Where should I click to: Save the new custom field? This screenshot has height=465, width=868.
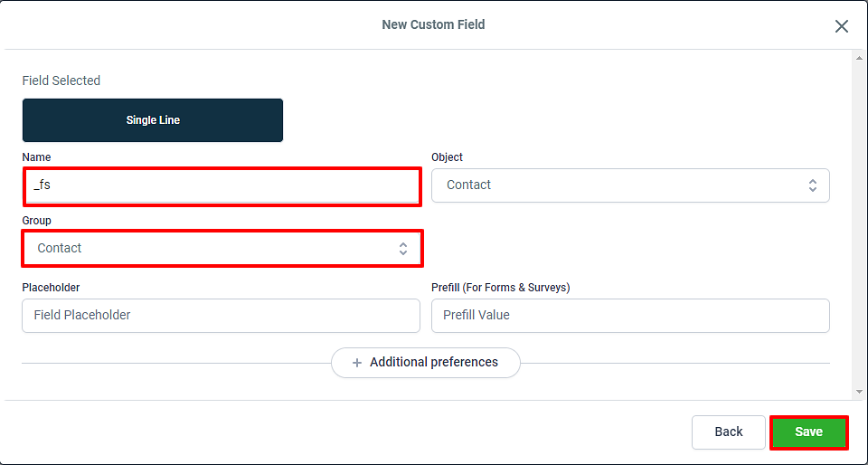point(808,432)
